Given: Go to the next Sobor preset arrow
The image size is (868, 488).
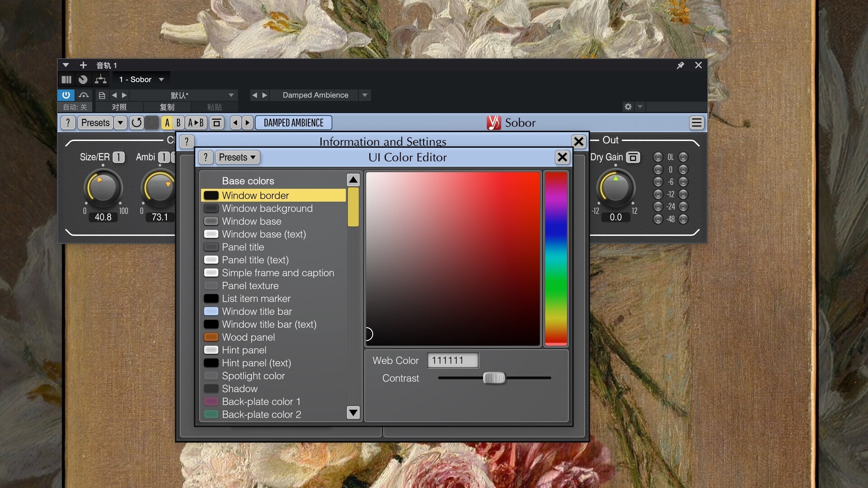Looking at the screenshot, I should [247, 123].
